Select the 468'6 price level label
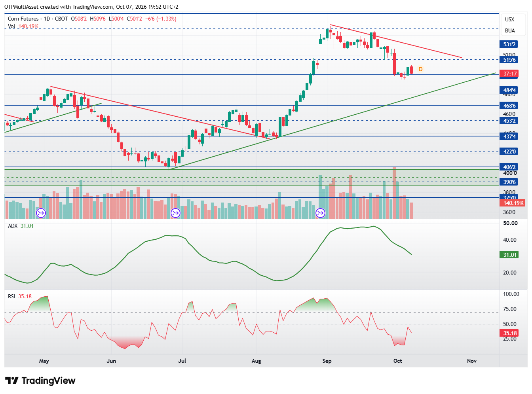 click(x=509, y=106)
